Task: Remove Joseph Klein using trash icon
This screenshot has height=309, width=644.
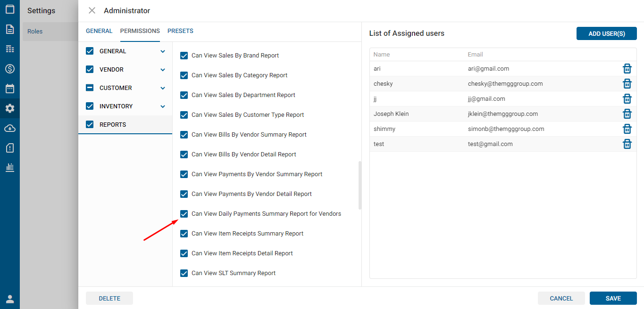Action: [x=627, y=114]
